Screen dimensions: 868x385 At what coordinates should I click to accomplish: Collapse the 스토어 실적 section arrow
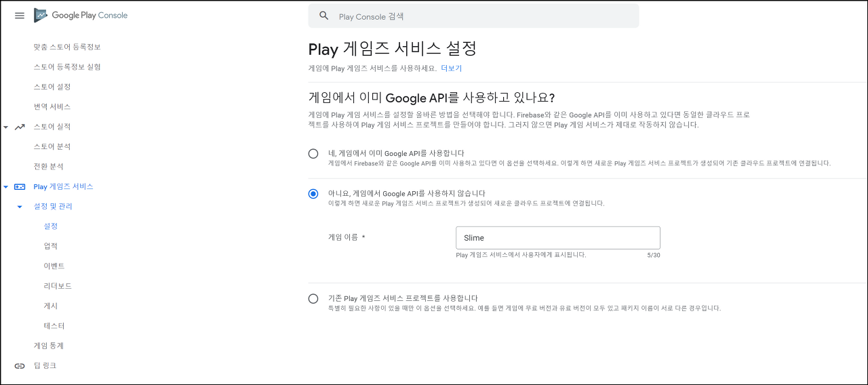click(x=6, y=127)
